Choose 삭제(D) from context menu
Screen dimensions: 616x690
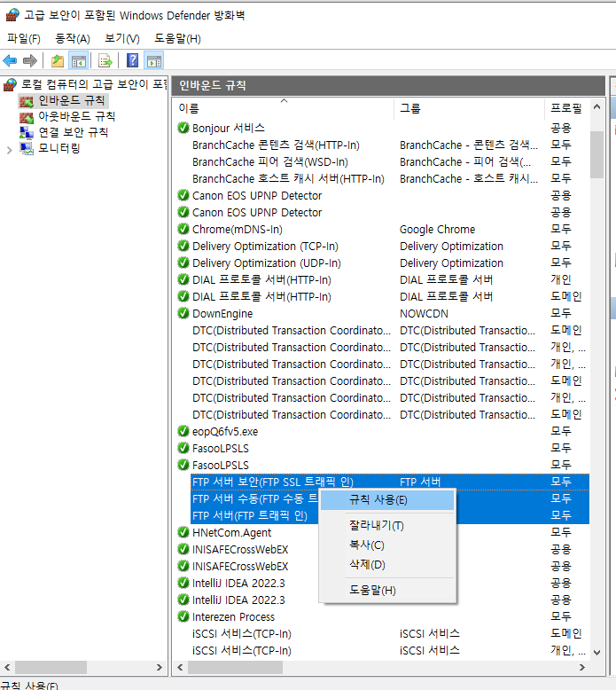tap(387, 565)
